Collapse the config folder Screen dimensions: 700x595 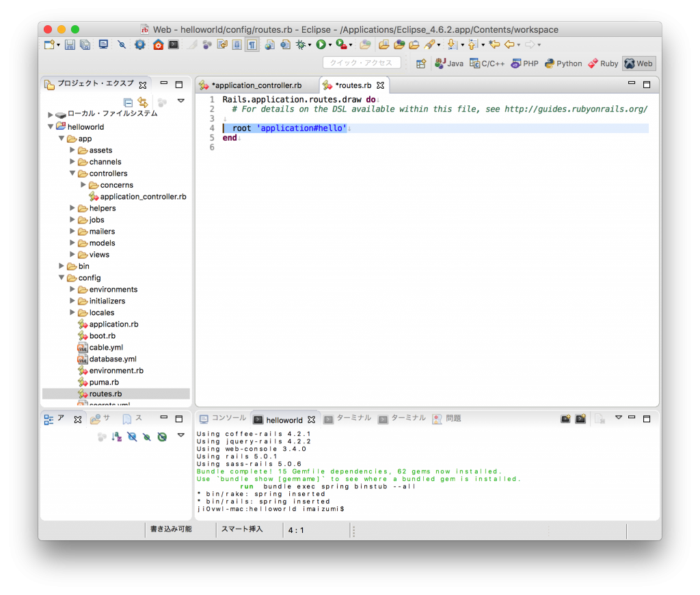point(62,277)
